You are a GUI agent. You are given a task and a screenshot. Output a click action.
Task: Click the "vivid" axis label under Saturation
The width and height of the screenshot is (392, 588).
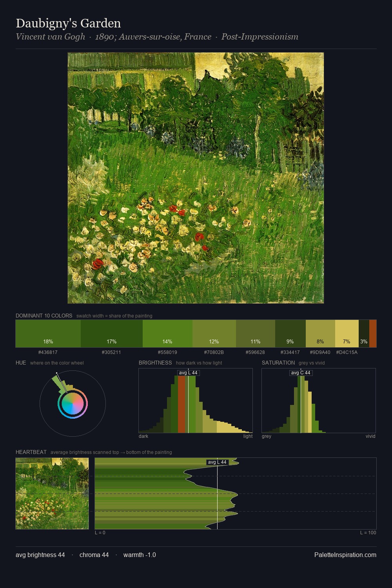tap(370, 436)
